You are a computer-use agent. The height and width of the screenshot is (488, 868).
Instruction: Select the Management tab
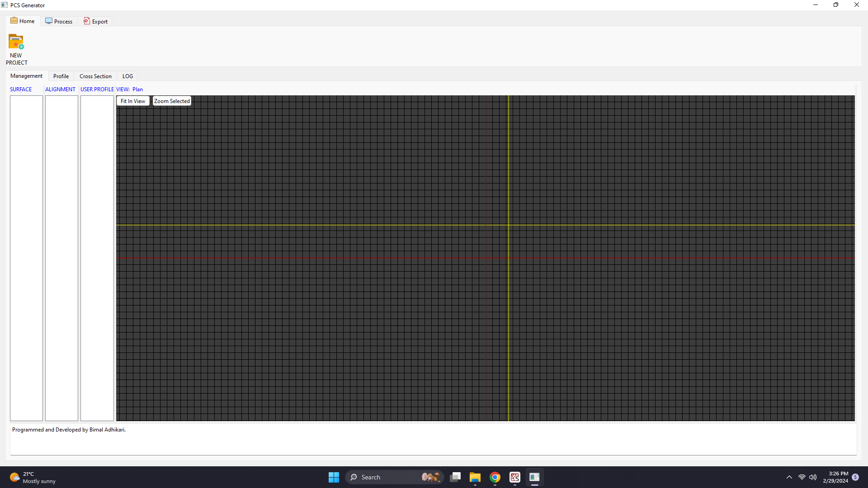point(26,76)
